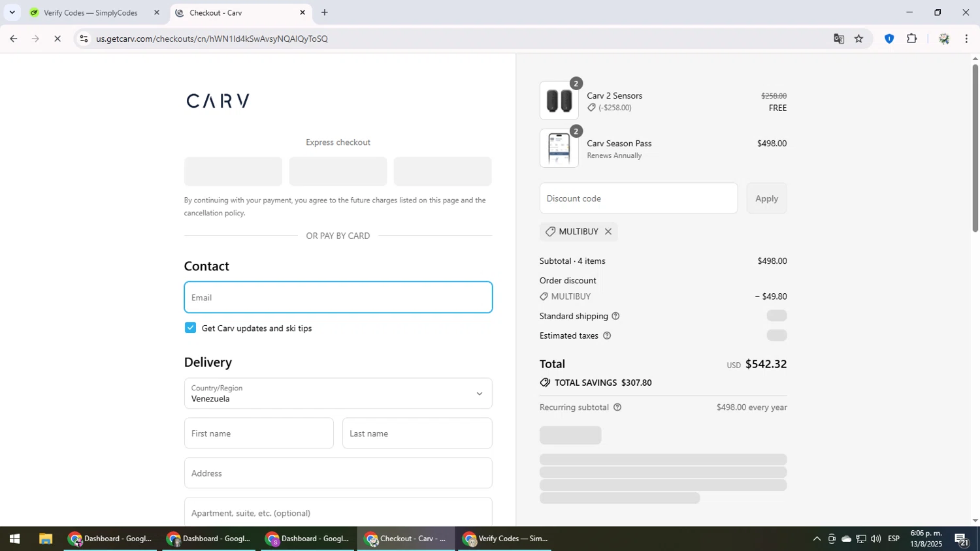This screenshot has width=980, height=551.
Task: Click the Carv 2 Sensors product thumbnail
Action: 559,101
